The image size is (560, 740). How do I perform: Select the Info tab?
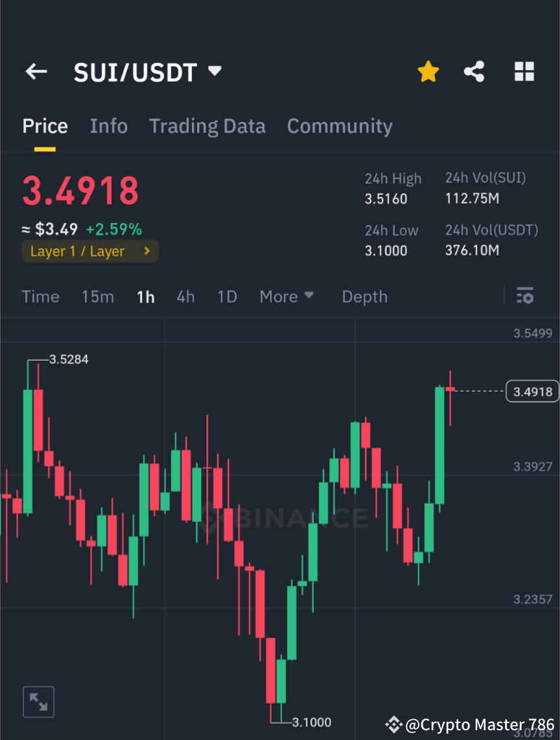108,126
